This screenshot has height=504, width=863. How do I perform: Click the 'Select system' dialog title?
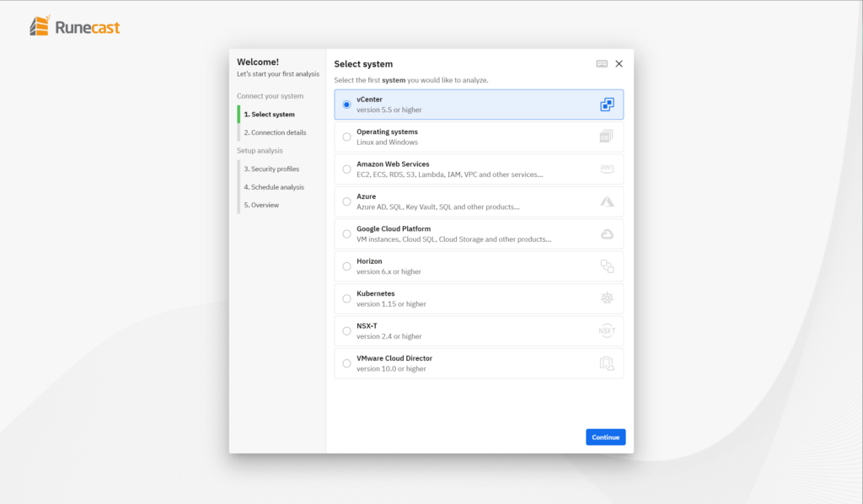pyautogui.click(x=363, y=64)
